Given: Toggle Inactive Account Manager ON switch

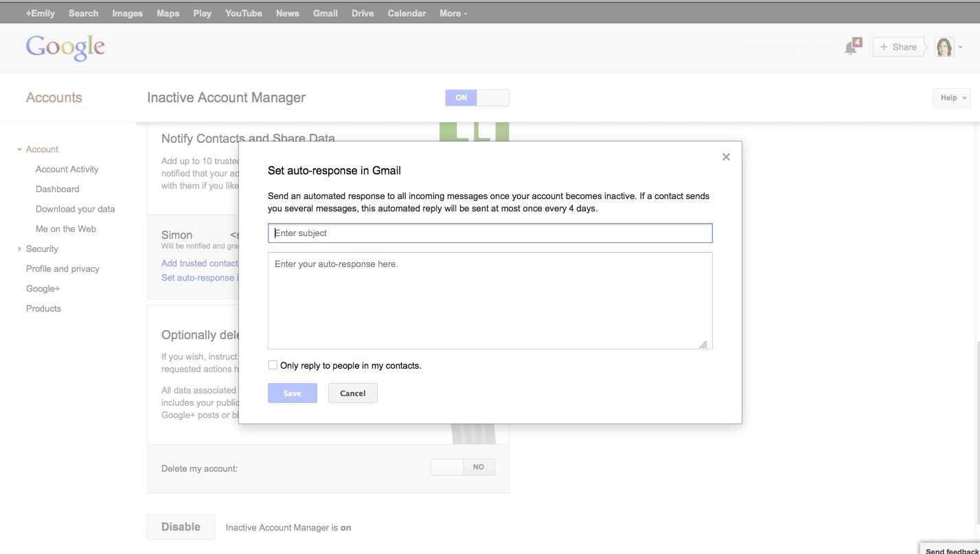Looking at the screenshot, I should pos(477,97).
